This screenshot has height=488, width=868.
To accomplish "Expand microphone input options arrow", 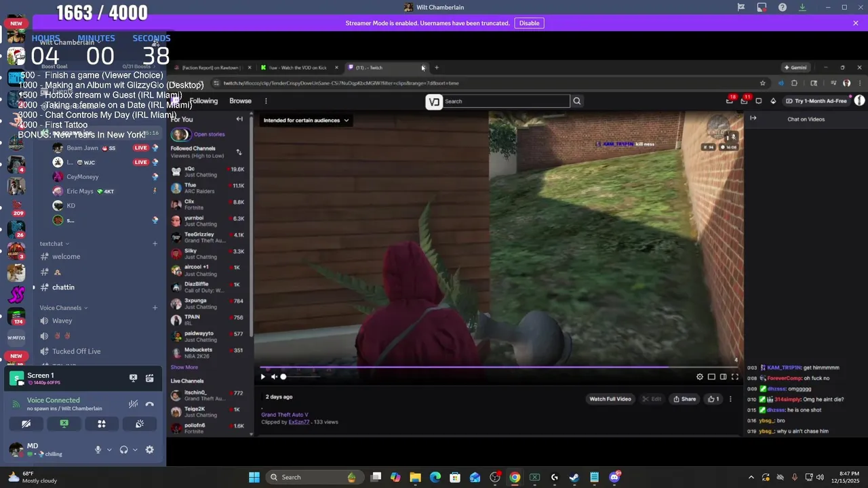I will (109, 450).
